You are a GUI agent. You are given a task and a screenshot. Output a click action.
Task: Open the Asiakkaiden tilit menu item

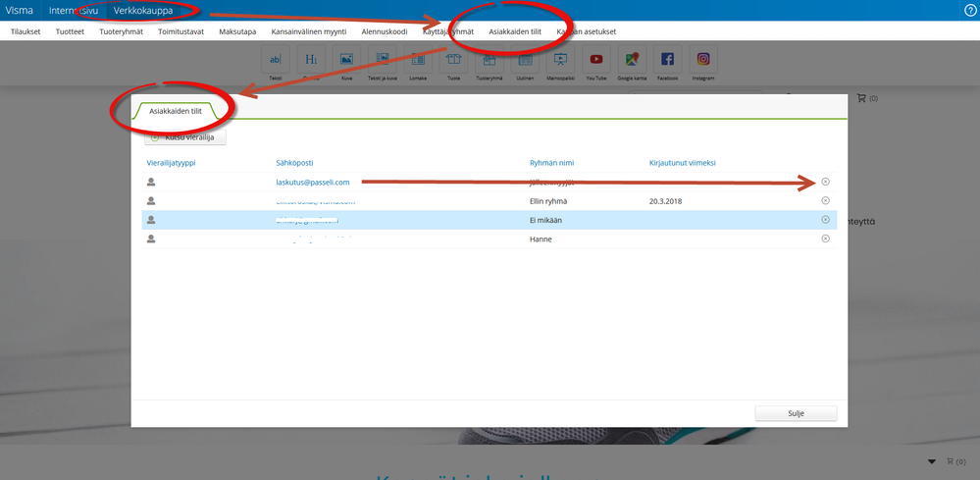tap(515, 31)
